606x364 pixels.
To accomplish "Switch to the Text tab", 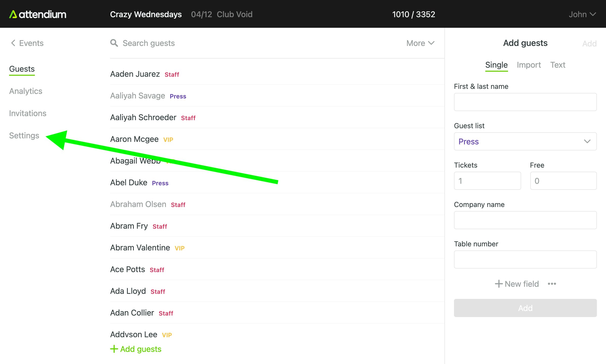I will pos(558,65).
